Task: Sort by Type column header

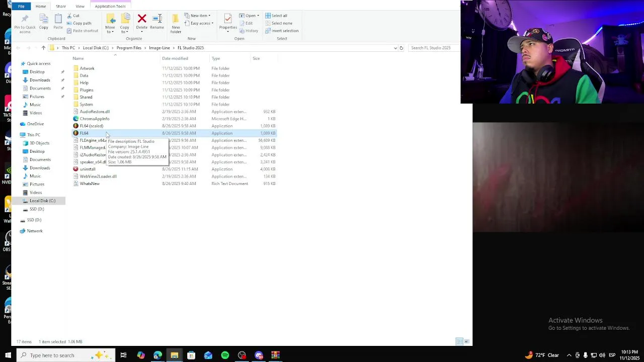Action: point(216,58)
